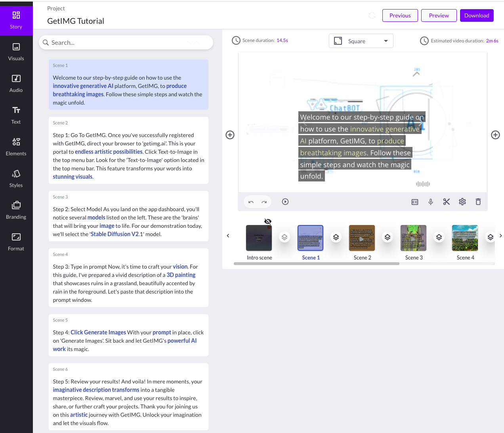Select Scene 3 script card

point(128,216)
